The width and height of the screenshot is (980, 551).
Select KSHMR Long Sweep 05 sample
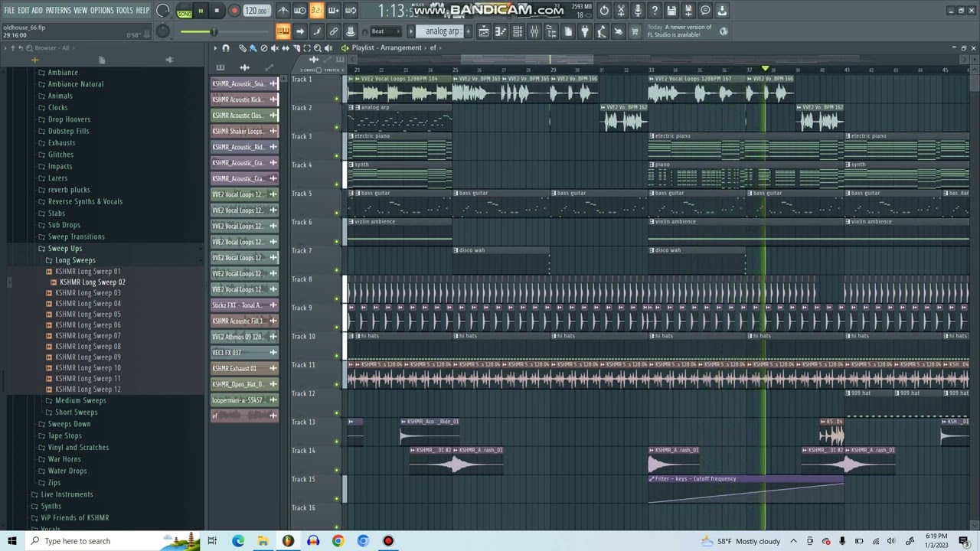(x=87, y=314)
